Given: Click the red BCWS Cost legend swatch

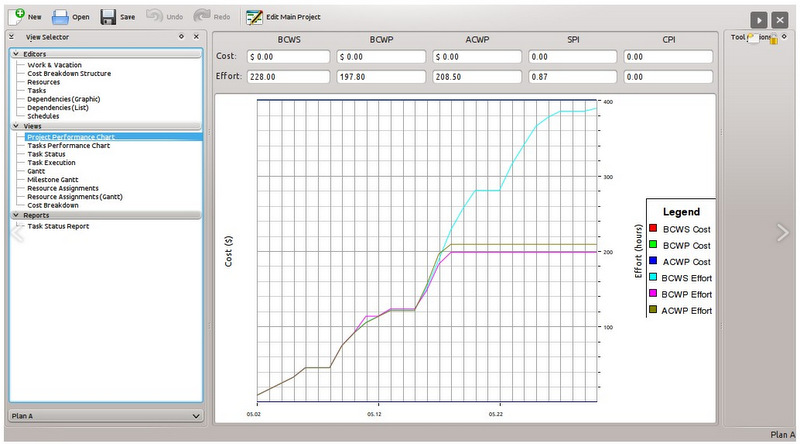Looking at the screenshot, I should (653, 228).
